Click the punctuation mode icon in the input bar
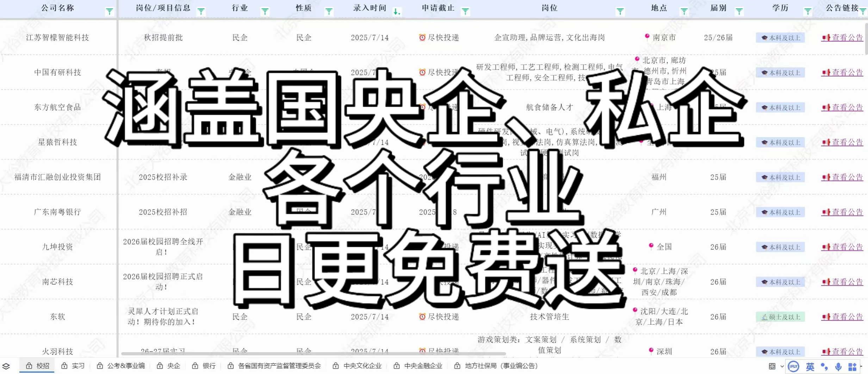 pyautogui.click(x=824, y=367)
